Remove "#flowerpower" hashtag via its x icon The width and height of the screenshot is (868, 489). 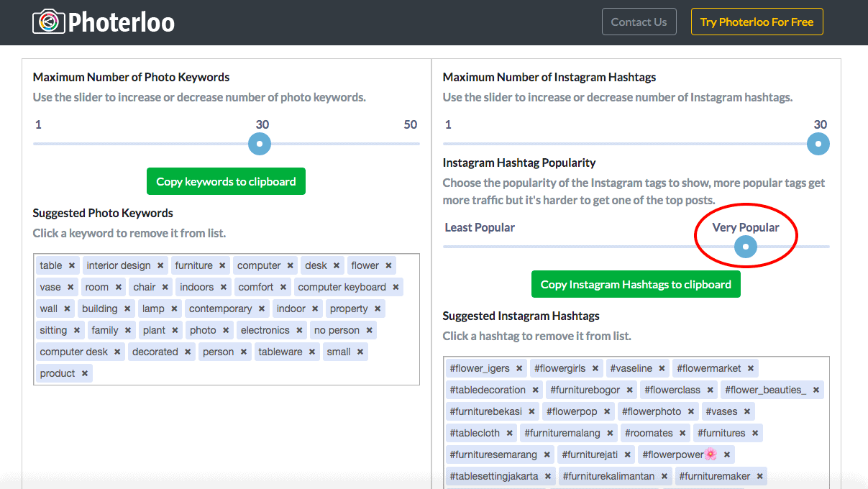coord(726,454)
